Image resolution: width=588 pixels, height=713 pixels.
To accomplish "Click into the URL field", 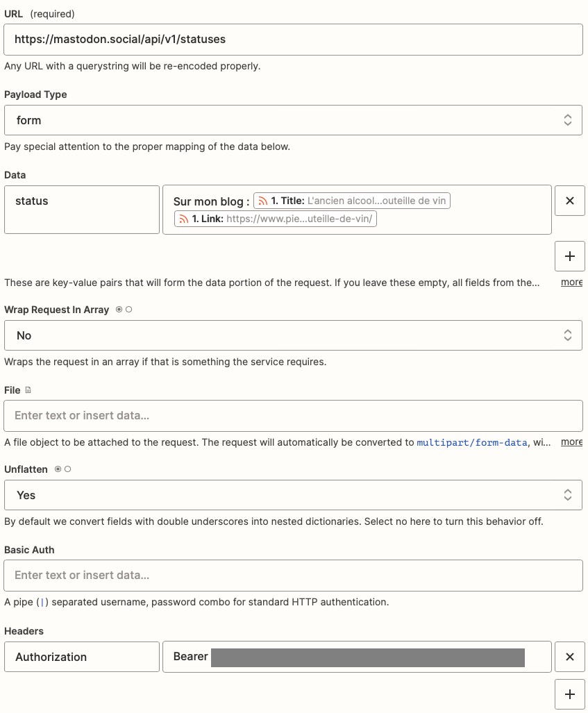I will tap(293, 40).
